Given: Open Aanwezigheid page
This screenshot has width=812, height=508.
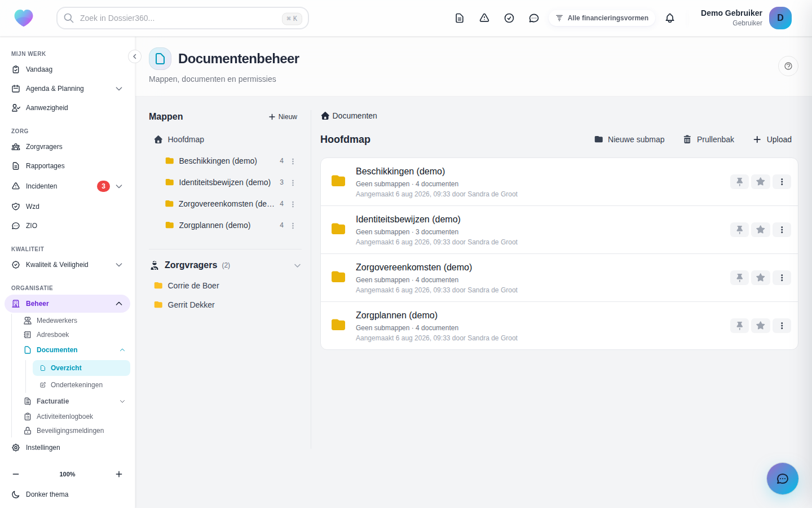Looking at the screenshot, I should coord(68,108).
